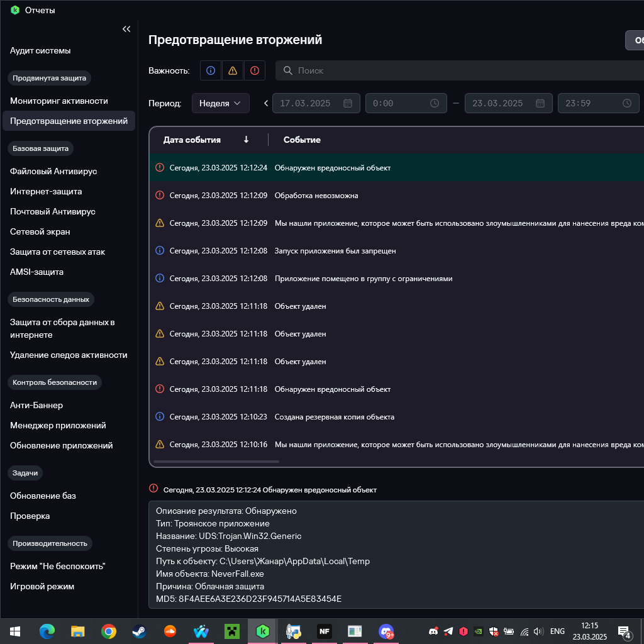The image size is (644, 644).
Task: Toggle the informational importance filter icon
Action: 211,70
